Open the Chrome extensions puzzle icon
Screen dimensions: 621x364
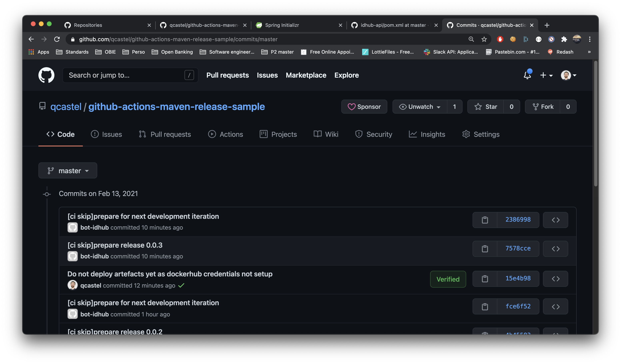(564, 39)
